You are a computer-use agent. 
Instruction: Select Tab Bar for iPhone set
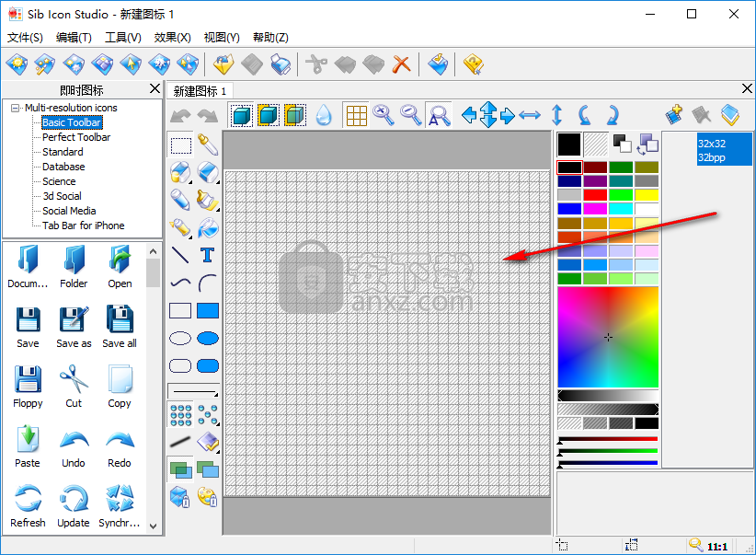(84, 225)
